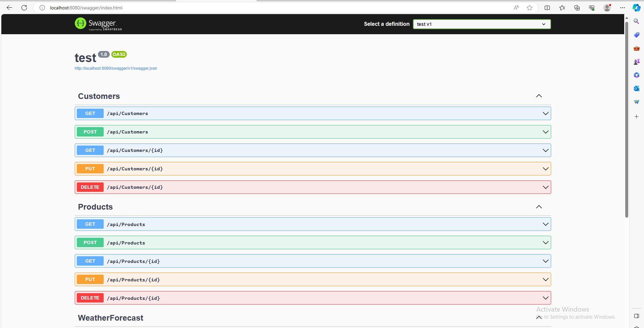Open split screen icon in toolbar
Viewport: 644px width, 328px height.
click(x=547, y=8)
